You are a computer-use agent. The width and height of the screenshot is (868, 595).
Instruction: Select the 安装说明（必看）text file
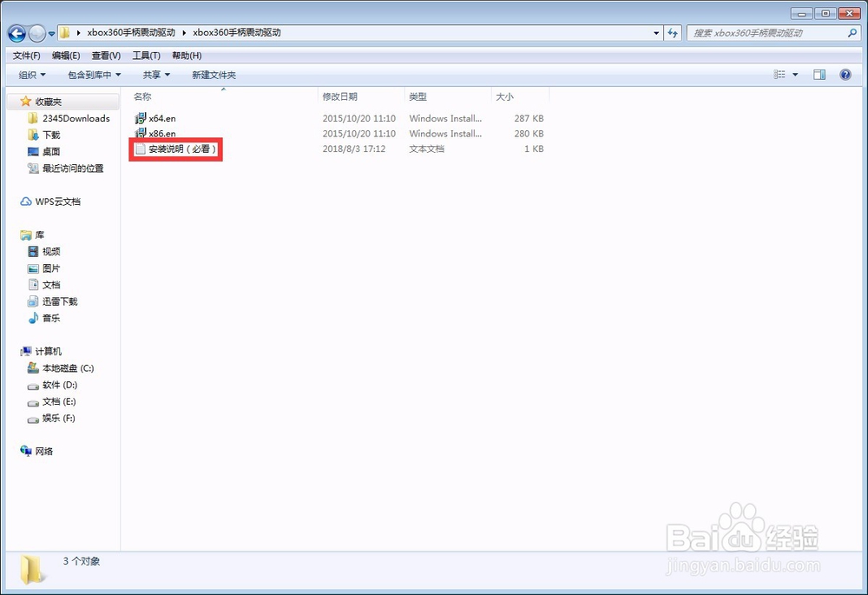pos(175,149)
